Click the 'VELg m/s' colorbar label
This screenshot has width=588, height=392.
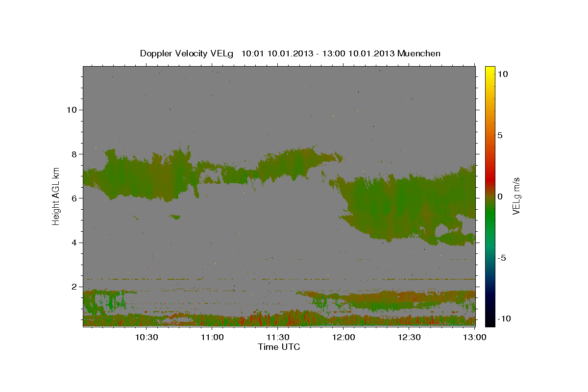point(516,196)
